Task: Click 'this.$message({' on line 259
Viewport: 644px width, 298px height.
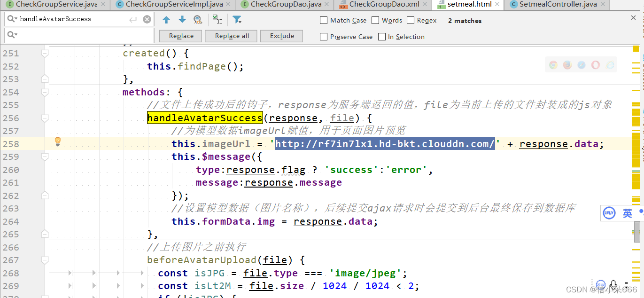Action: coord(217,157)
